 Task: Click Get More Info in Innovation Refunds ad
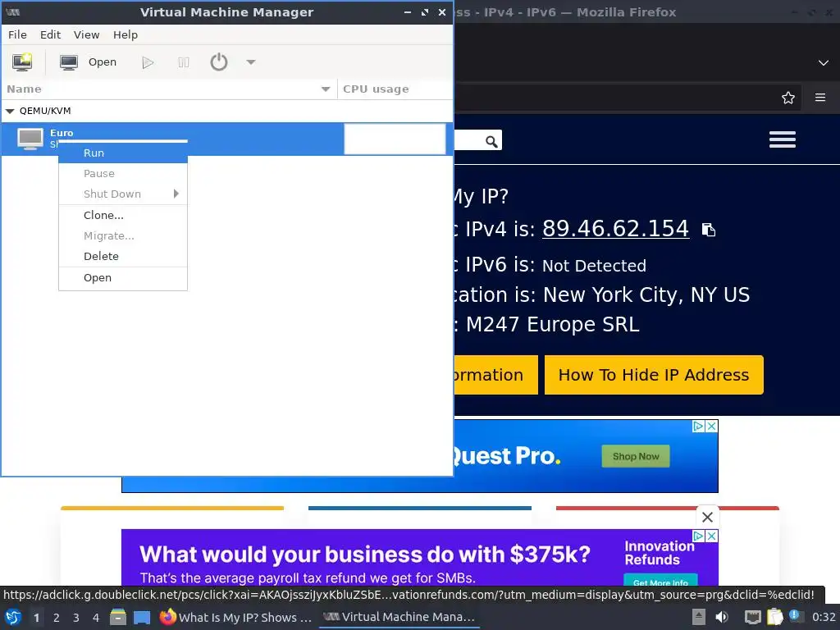[660, 582]
